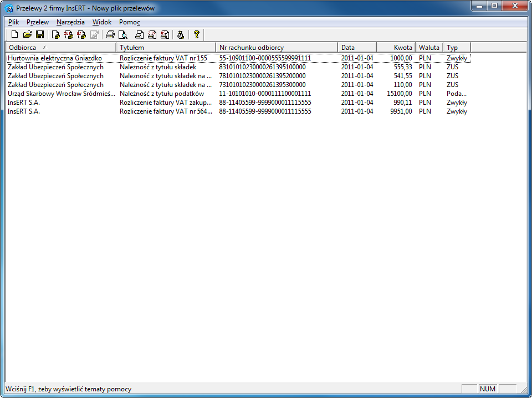Print regular transfer form icon
The height and width of the screenshot is (398, 532).
pos(139,34)
